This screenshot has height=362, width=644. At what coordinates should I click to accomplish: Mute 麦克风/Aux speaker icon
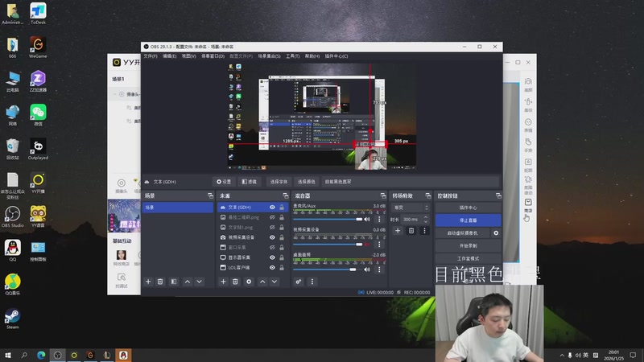[367, 219]
